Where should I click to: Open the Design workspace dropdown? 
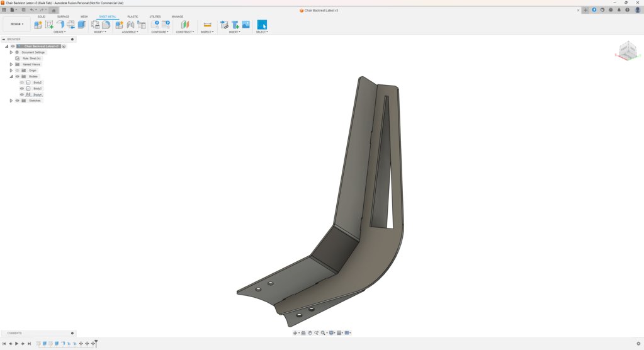tap(17, 25)
